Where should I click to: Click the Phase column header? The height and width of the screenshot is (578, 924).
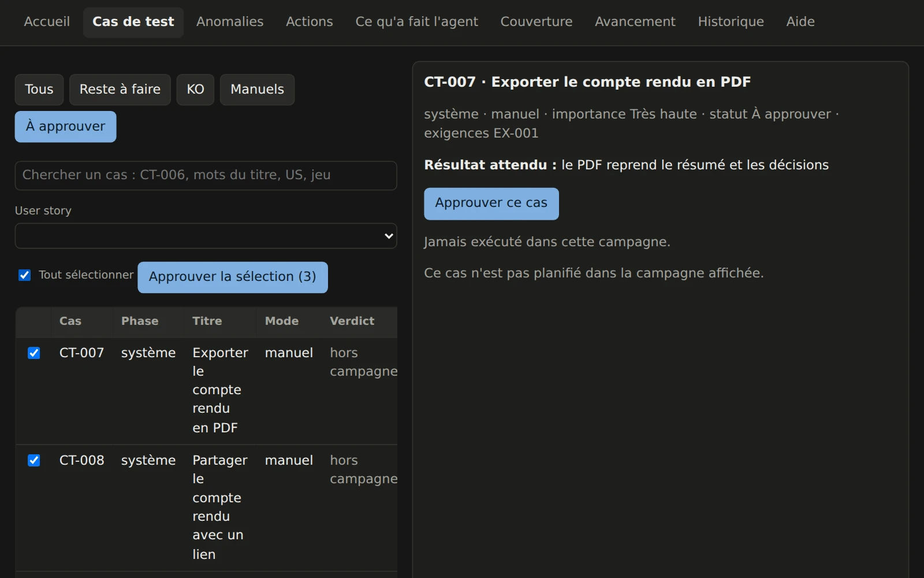pyautogui.click(x=140, y=321)
